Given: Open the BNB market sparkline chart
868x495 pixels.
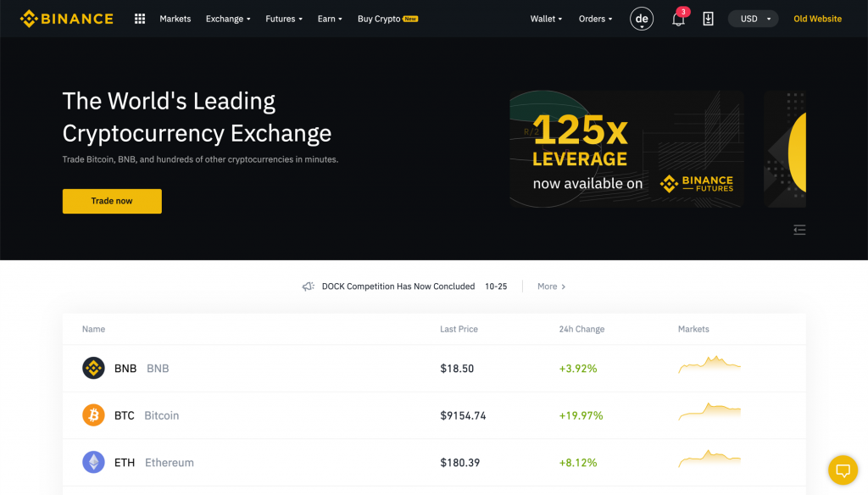Looking at the screenshot, I should (x=709, y=364).
